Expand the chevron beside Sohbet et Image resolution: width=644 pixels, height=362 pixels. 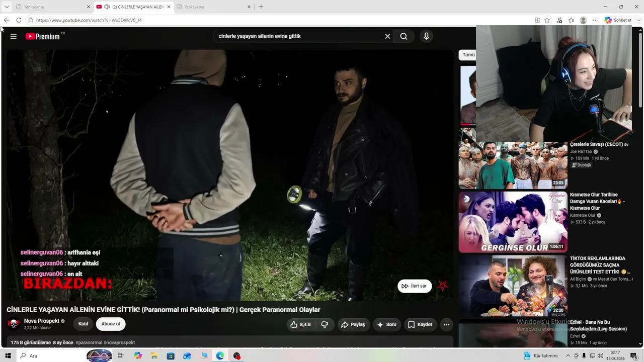639,20
